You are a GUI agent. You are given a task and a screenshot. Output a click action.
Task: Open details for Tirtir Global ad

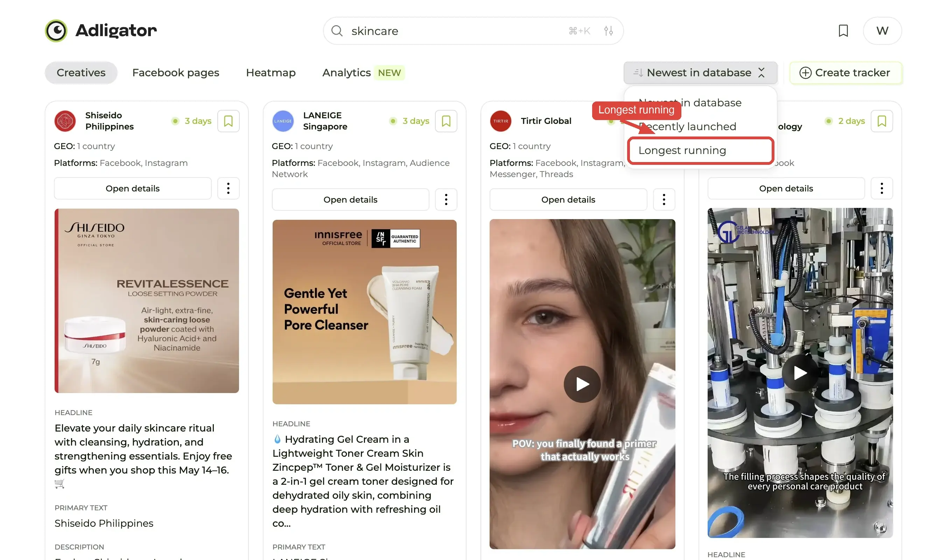[x=568, y=199]
